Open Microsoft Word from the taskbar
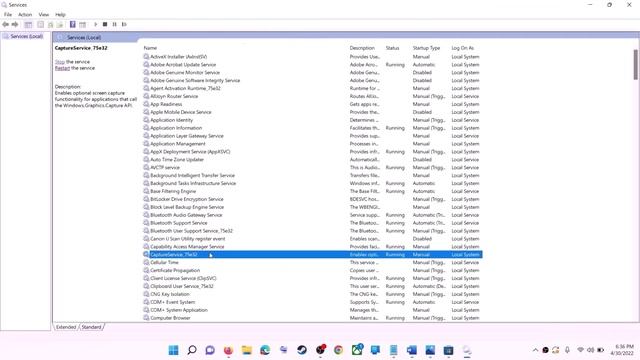 pos(412,350)
